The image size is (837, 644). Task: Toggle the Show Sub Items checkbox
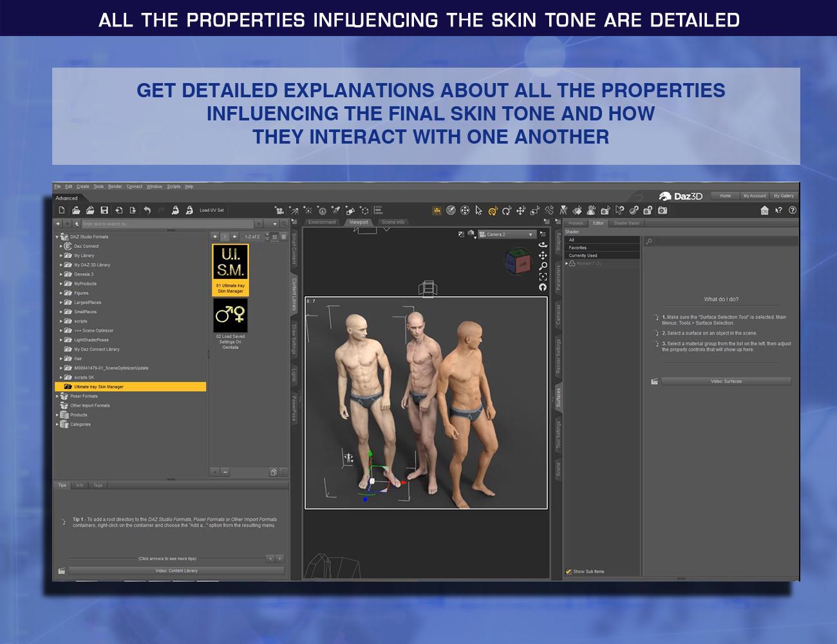[x=569, y=571]
